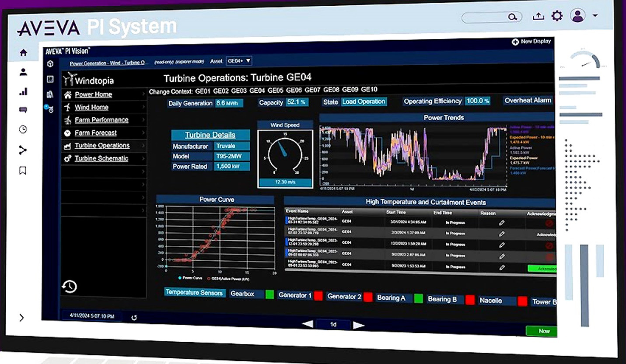Click the green Now button
The image size is (626, 364).
coord(542,331)
